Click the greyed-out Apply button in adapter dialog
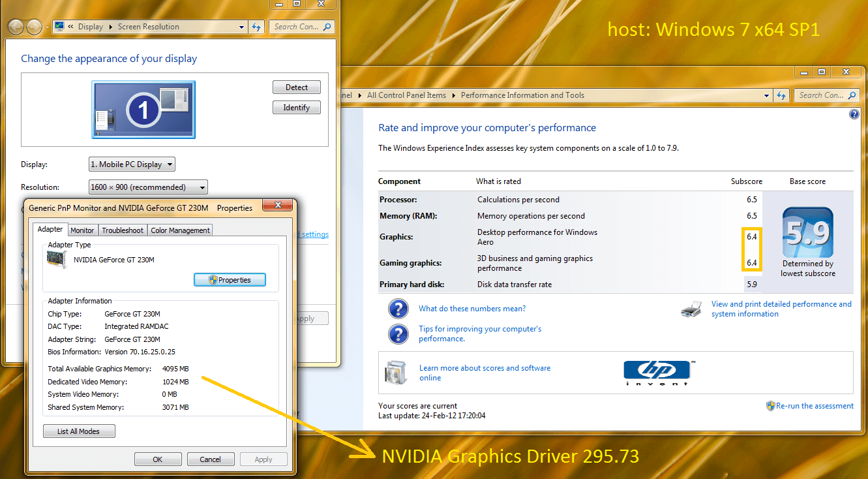The image size is (868, 479). click(263, 459)
